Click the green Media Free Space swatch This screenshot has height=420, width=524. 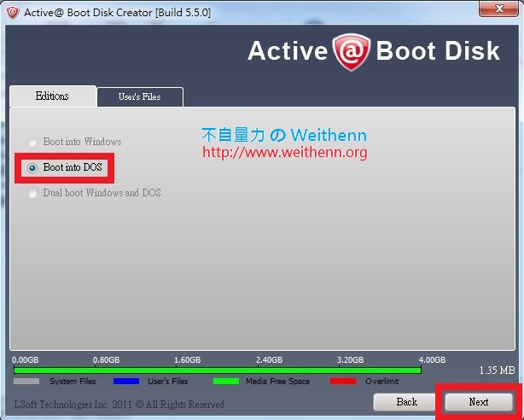coord(226,382)
